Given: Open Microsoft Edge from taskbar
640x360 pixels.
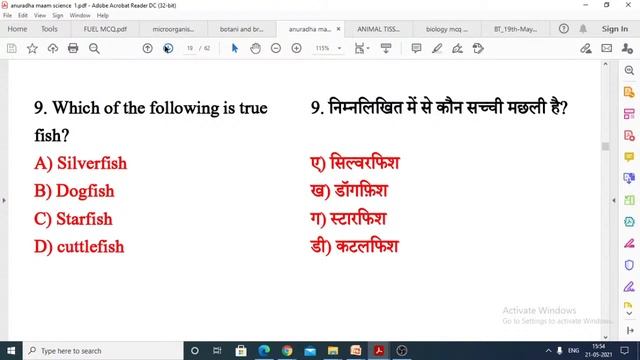Looking at the screenshot, I should point(264,351).
